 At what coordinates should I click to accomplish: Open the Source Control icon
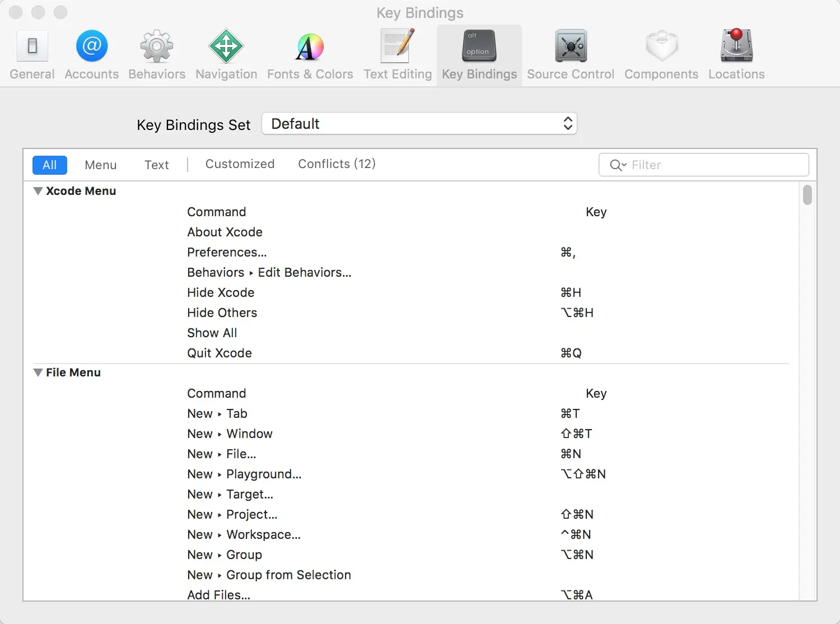[x=571, y=46]
